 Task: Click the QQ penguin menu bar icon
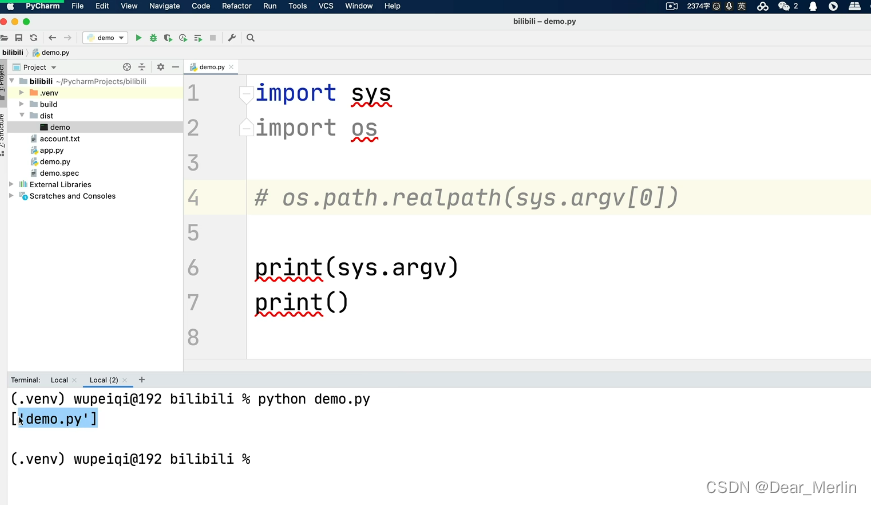pos(813,6)
